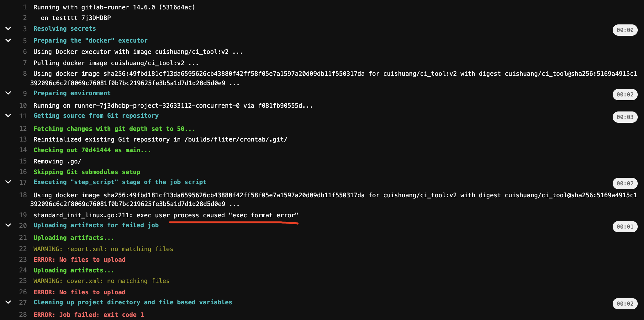644x320 pixels.
Task: Click the Job failed exit code 1 line
Action: click(89, 315)
